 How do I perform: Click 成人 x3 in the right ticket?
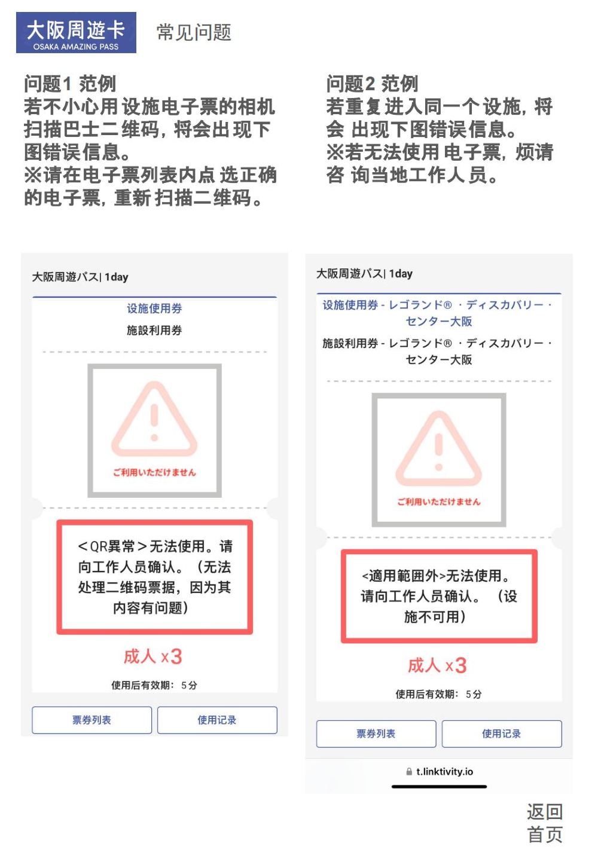[x=437, y=665]
